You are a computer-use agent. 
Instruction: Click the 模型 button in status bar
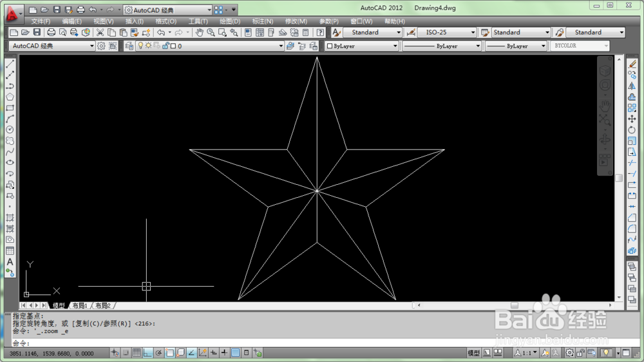[473, 352]
